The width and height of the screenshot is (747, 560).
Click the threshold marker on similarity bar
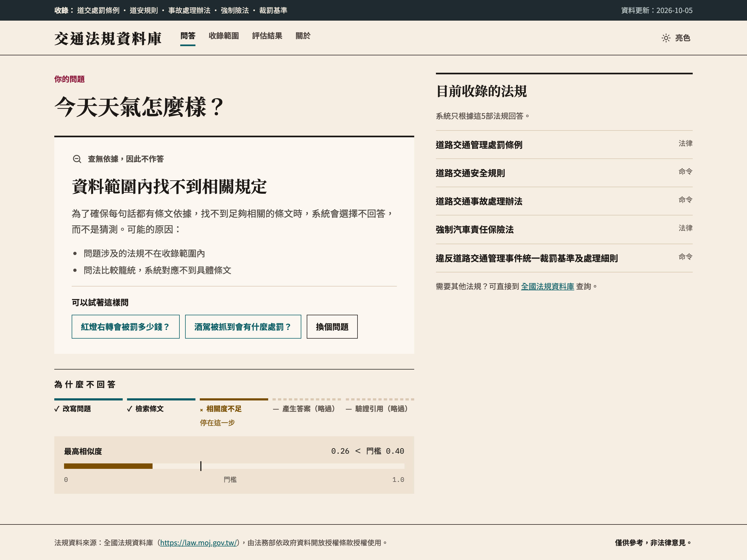[201, 466]
